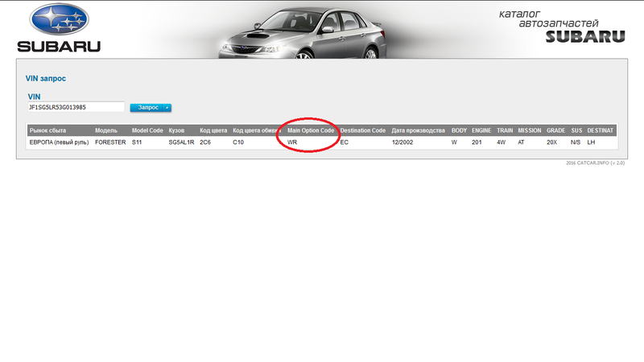Click the 'Модель' column header
This screenshot has width=644, height=362.
[106, 130]
